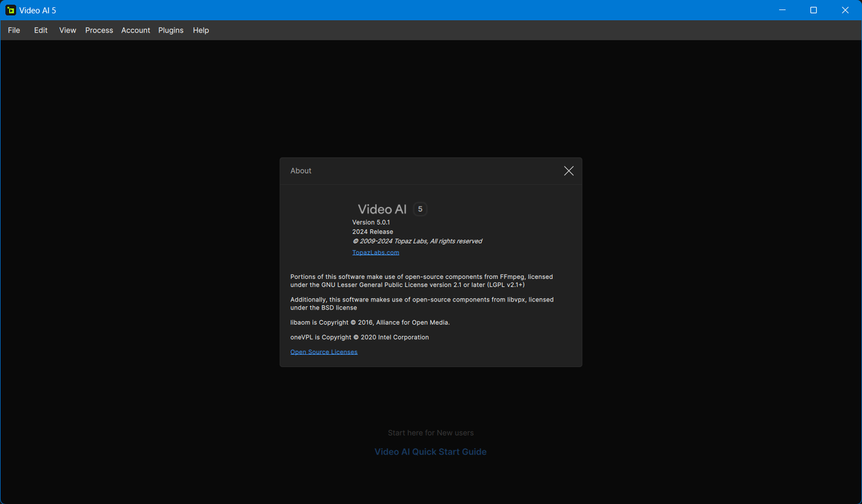Open the Open Source Licenses link
The width and height of the screenshot is (862, 504).
[323, 351]
